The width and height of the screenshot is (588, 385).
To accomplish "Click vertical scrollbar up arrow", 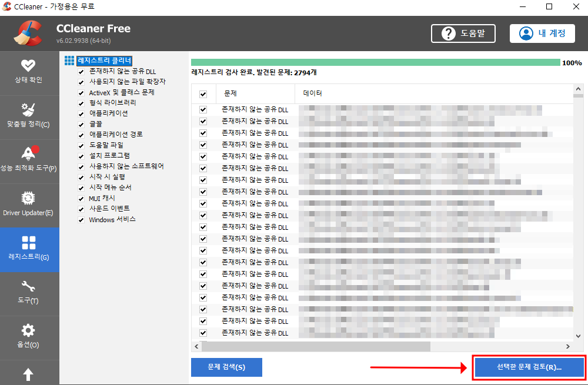I will [578, 89].
